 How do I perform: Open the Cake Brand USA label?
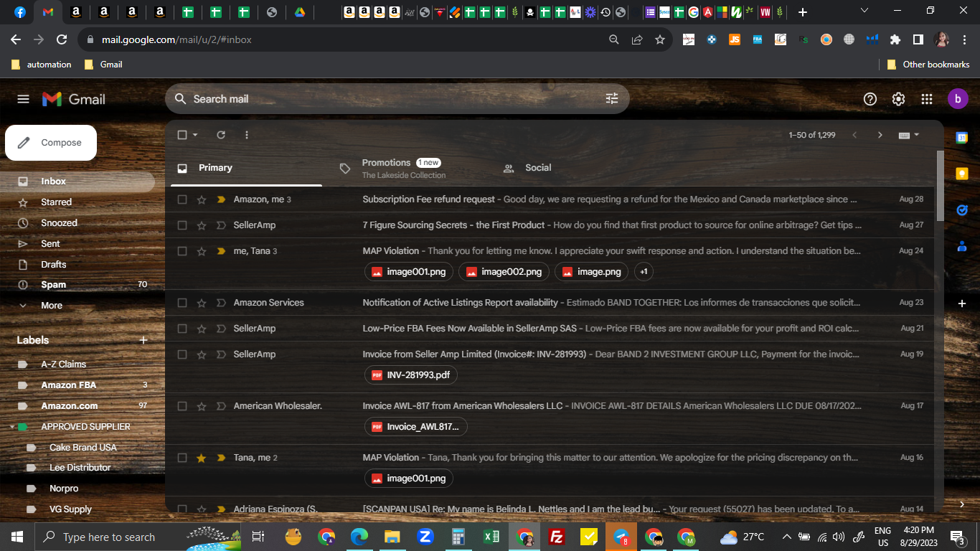point(83,448)
